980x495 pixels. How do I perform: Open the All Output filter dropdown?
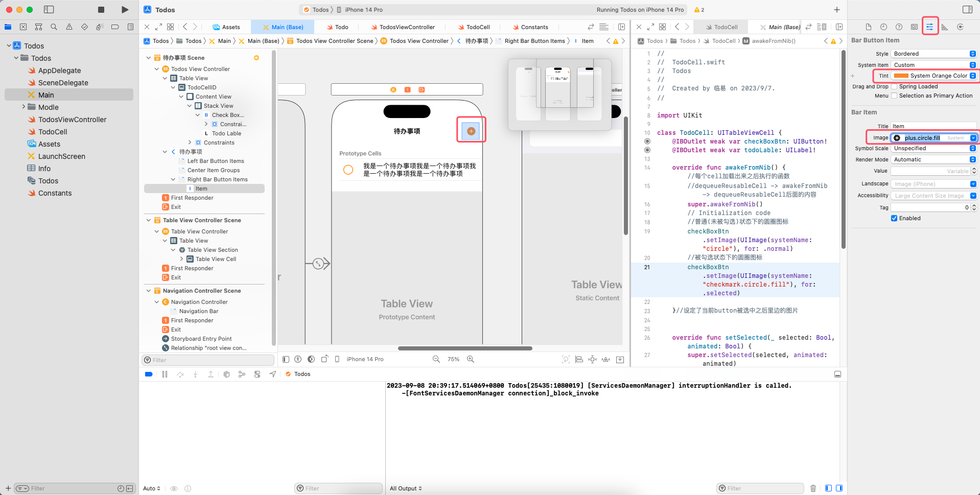(x=405, y=488)
